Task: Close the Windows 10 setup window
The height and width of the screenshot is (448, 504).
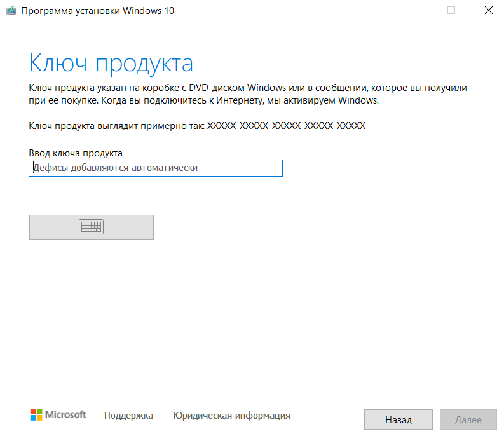Action: coord(489,10)
